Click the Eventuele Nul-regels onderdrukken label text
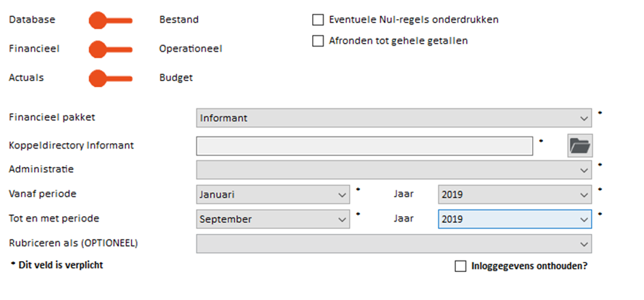This screenshot has height=300, width=644. (414, 19)
